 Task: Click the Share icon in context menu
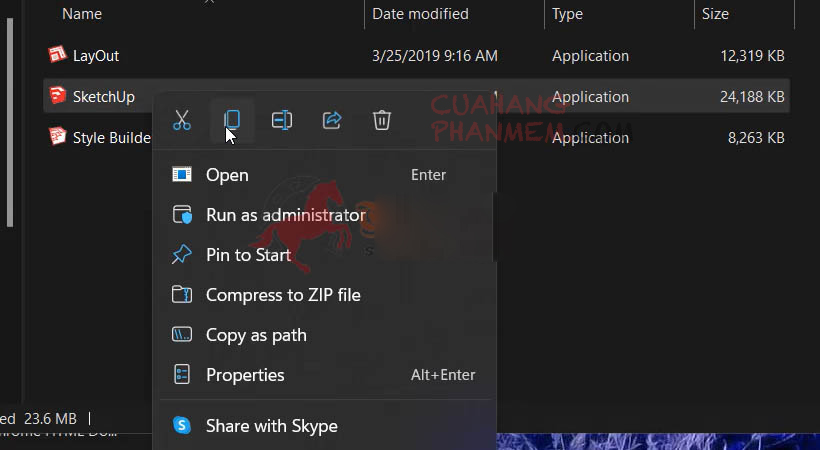332,121
